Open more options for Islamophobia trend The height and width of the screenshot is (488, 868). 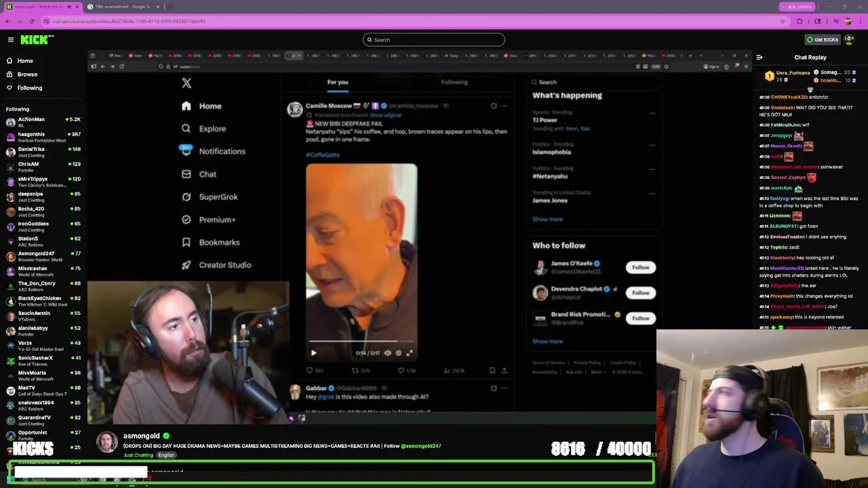pyautogui.click(x=652, y=145)
